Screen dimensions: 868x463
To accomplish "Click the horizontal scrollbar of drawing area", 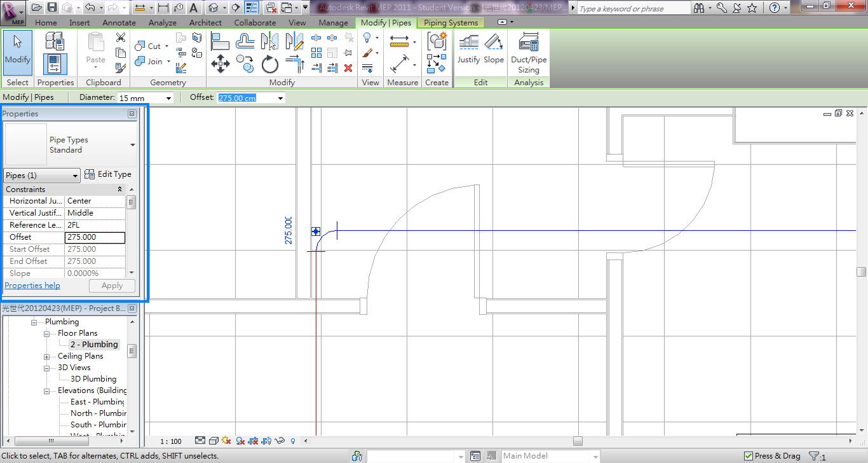I will pos(578,441).
